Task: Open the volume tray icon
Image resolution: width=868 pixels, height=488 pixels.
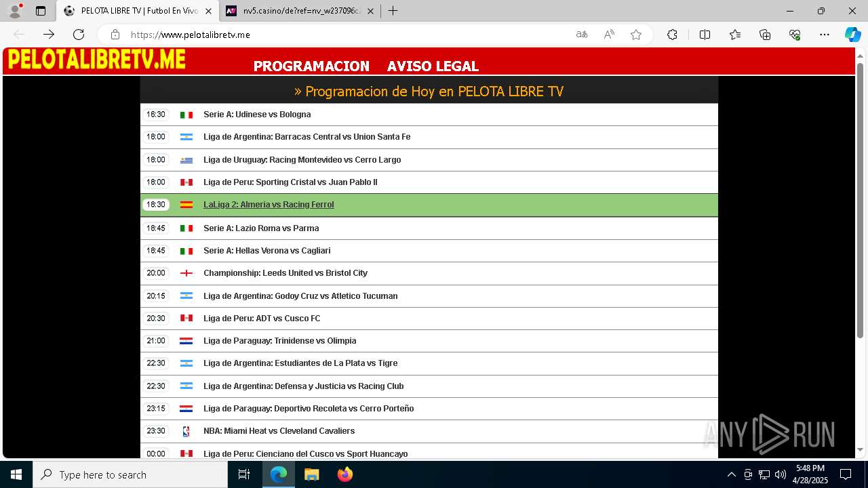Action: click(x=781, y=474)
